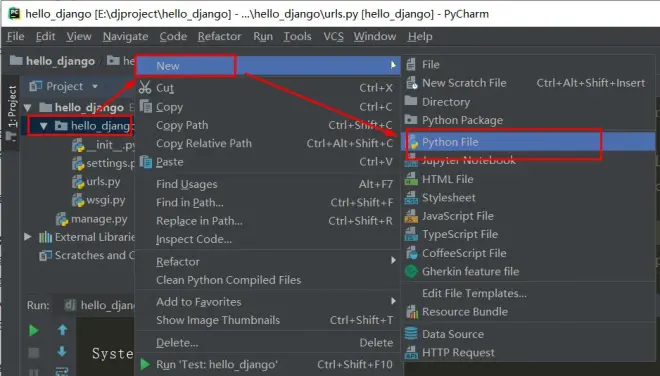The height and width of the screenshot is (376, 660).
Task: Click the green Run arrow icon
Action: (34, 331)
